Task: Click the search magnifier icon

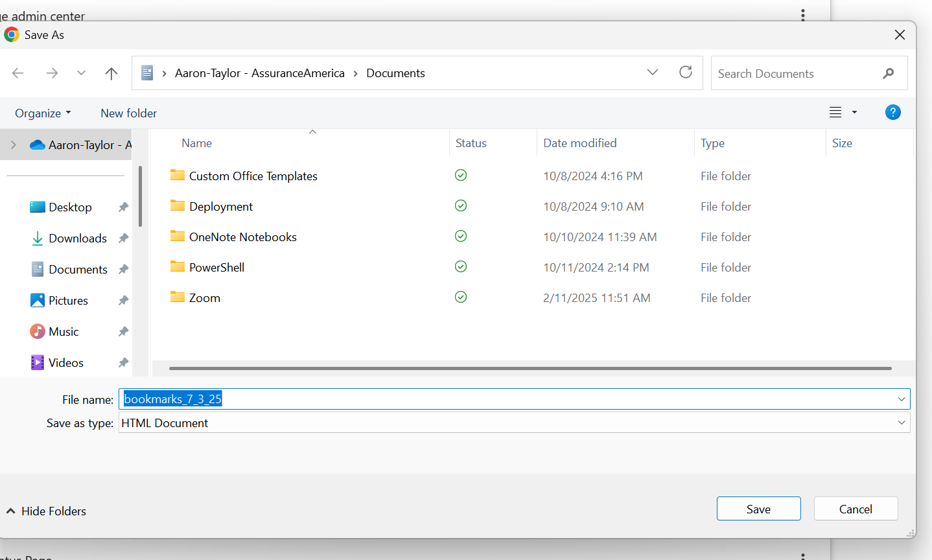Action: 888,74
